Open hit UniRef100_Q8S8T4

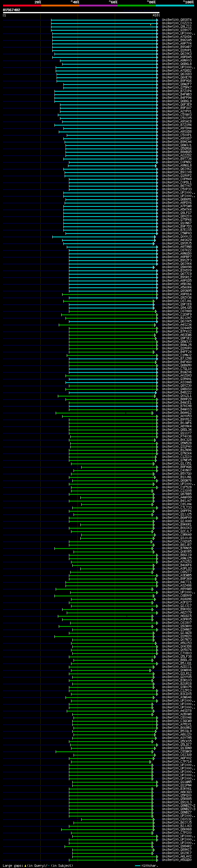[x=176, y=20]
